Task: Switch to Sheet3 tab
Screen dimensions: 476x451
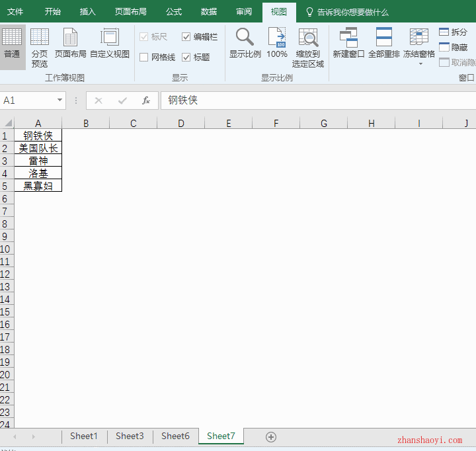Action: coord(130,436)
